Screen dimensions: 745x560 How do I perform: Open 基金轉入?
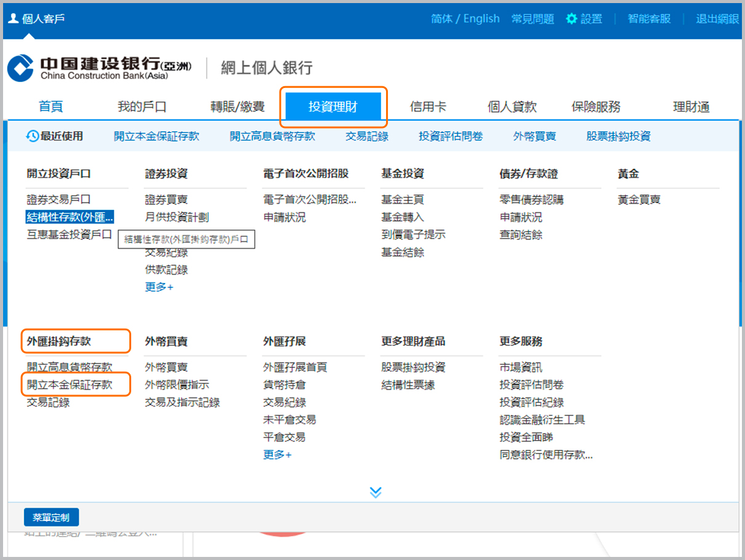[403, 217]
